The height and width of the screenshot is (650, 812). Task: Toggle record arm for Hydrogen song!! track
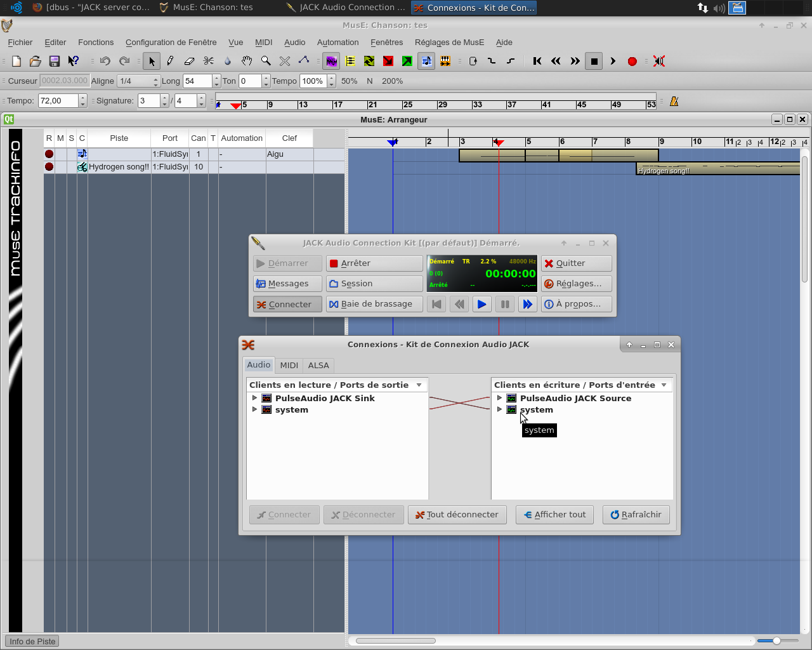coord(49,167)
